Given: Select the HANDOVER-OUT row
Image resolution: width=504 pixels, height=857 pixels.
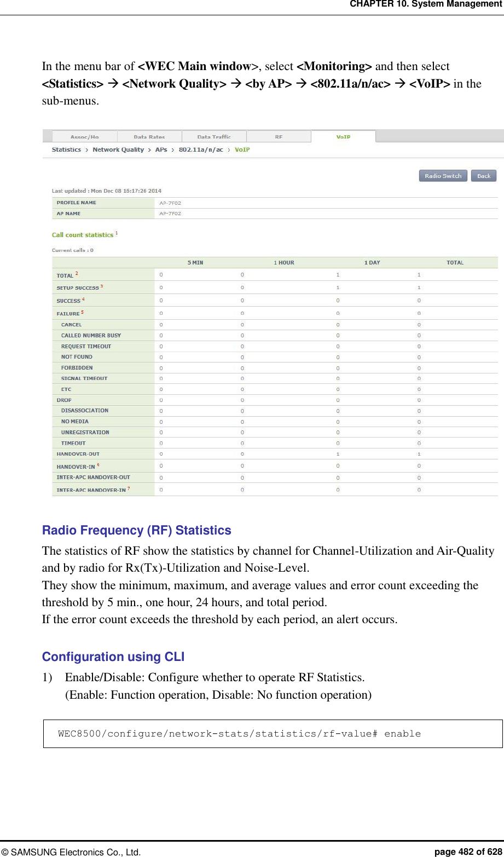Looking at the screenshot, I should 78,453.
